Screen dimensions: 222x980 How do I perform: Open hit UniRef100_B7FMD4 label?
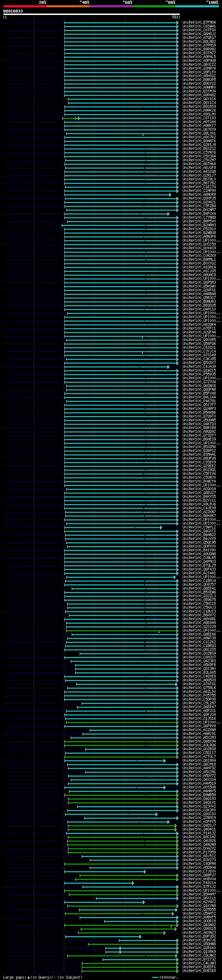point(199,23)
